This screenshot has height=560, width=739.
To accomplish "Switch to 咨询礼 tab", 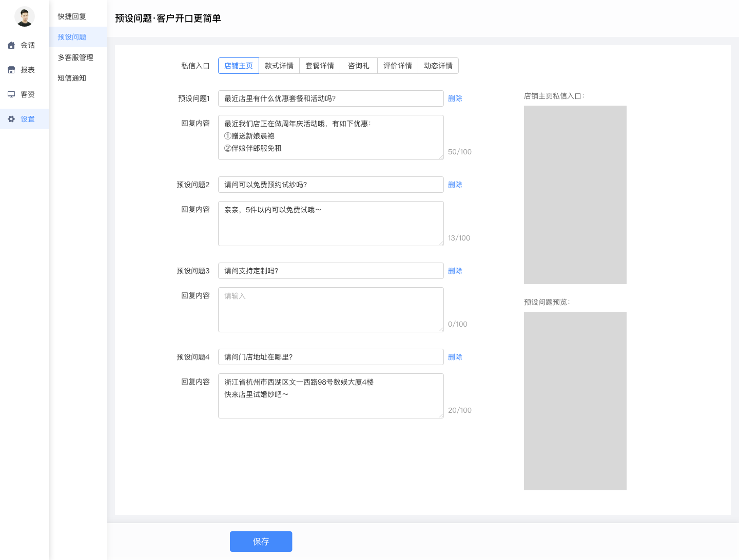I will [359, 66].
